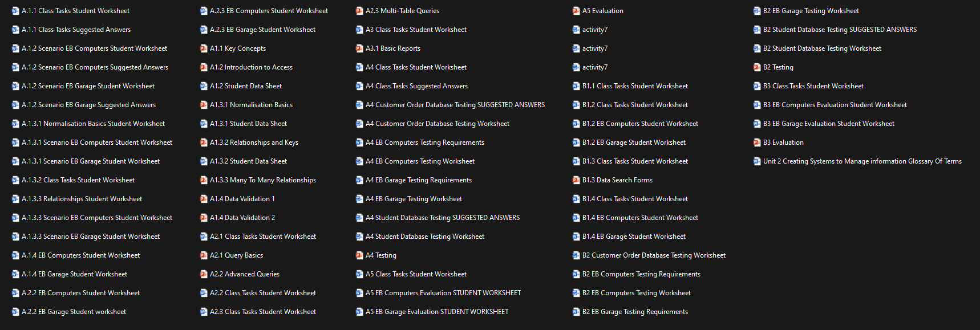The width and height of the screenshot is (980, 330).
Task: Click file name A.1.2 Scenario EB Garage Suggested Answers
Action: point(88,105)
